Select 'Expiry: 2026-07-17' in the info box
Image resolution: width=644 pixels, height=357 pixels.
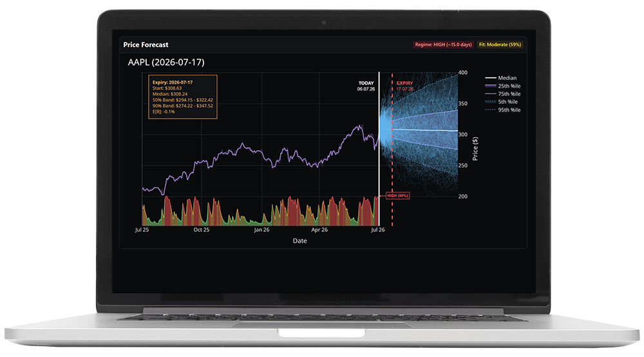click(173, 82)
